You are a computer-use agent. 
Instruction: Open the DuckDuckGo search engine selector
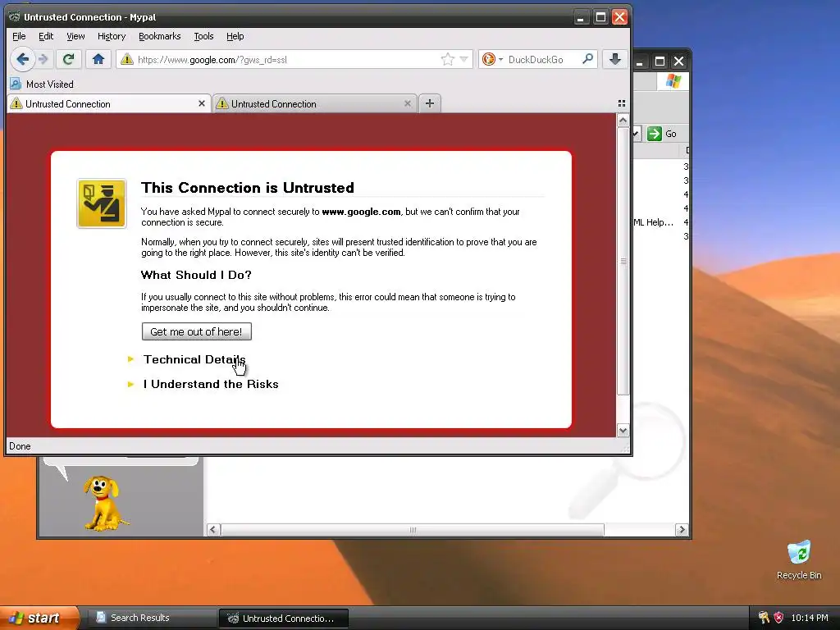point(492,59)
